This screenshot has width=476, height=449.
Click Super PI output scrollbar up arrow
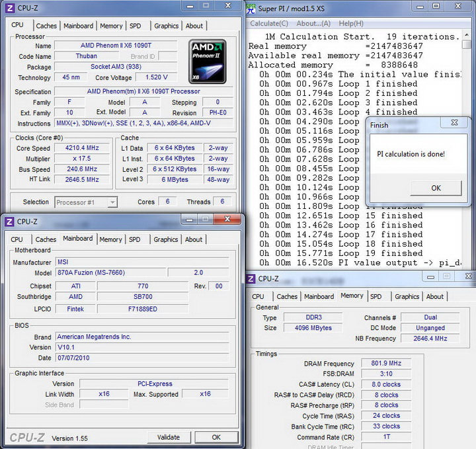pyautogui.click(x=467, y=36)
